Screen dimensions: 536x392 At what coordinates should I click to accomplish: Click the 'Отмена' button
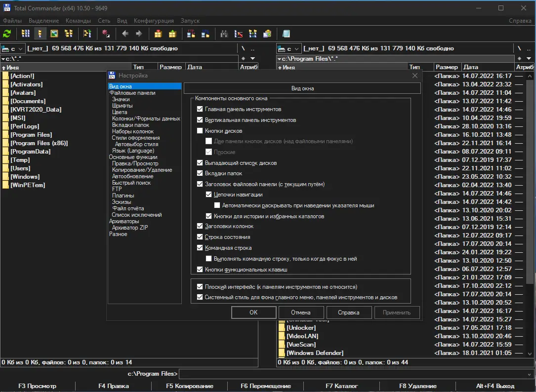coord(300,313)
